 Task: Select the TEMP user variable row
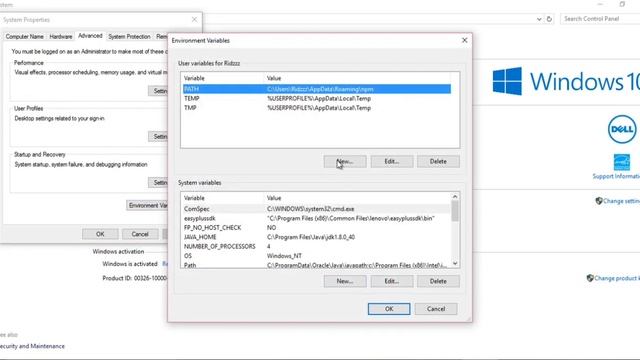click(317, 98)
